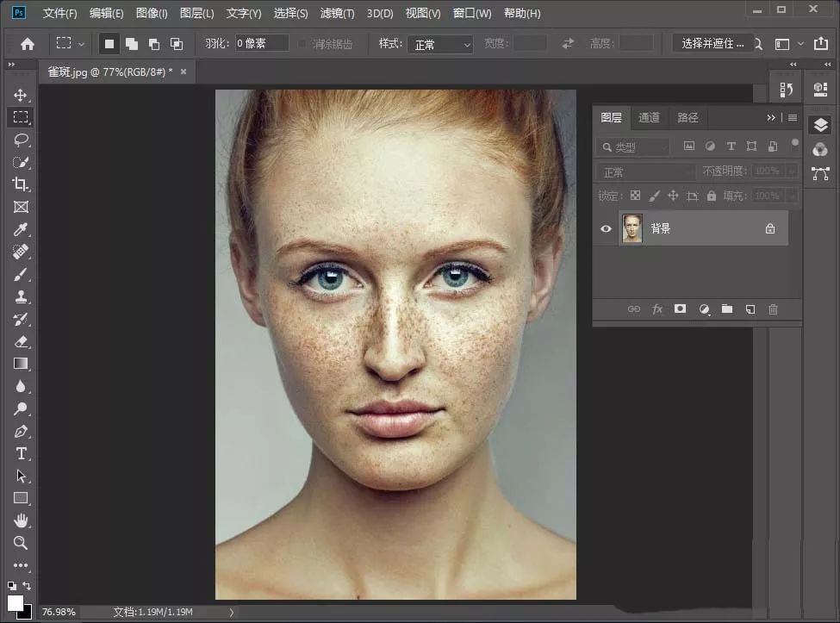Switch to the 通道 tab
The width and height of the screenshot is (840, 623).
(650, 118)
